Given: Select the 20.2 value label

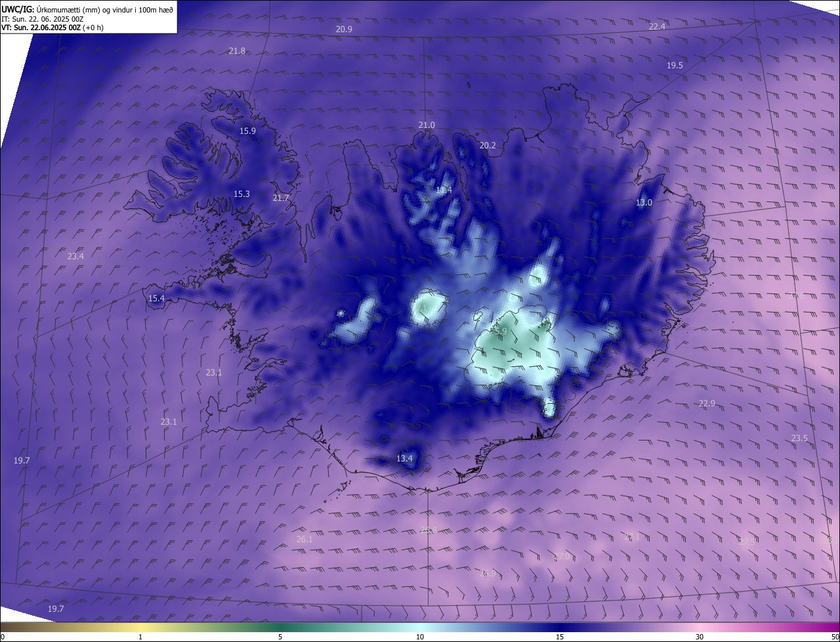Looking at the screenshot, I should pos(488,146).
